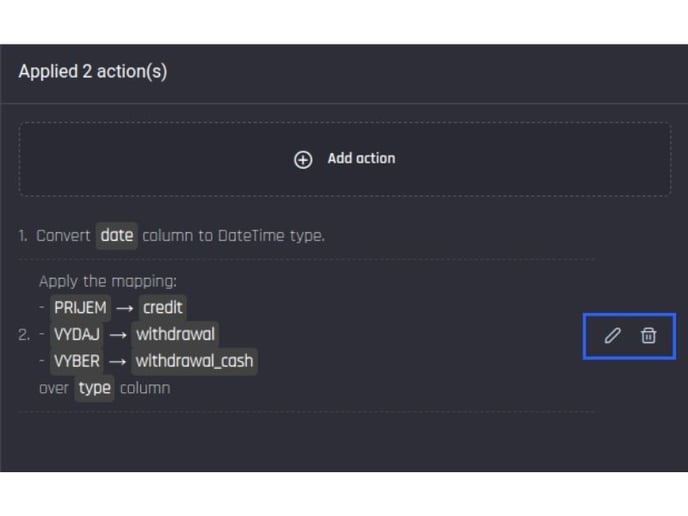Click the 'Apply the mapping:' text

pyautogui.click(x=108, y=281)
